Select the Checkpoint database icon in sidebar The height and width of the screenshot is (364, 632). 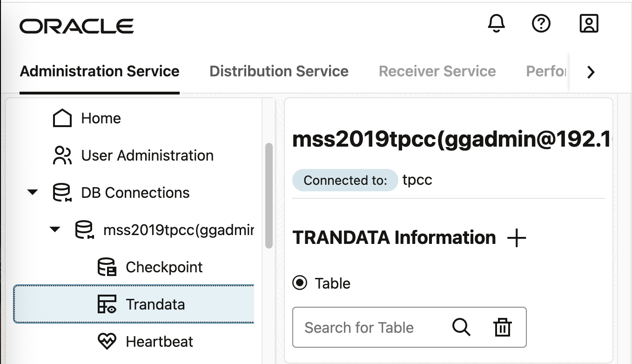pos(106,267)
